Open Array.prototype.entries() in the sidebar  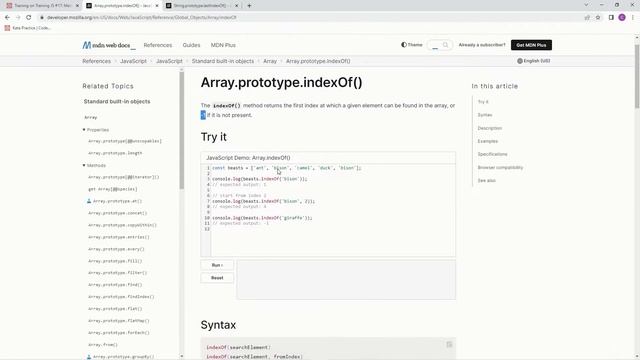[x=119, y=237]
